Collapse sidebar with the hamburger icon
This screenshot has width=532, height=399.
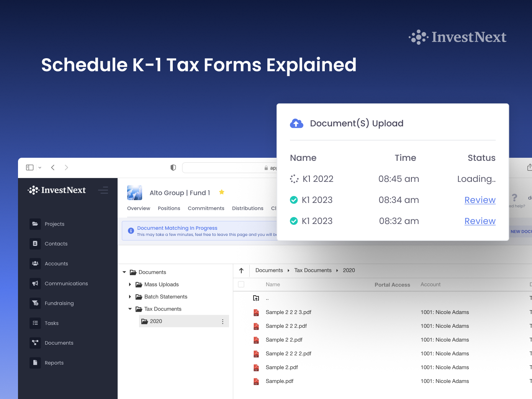tap(103, 190)
